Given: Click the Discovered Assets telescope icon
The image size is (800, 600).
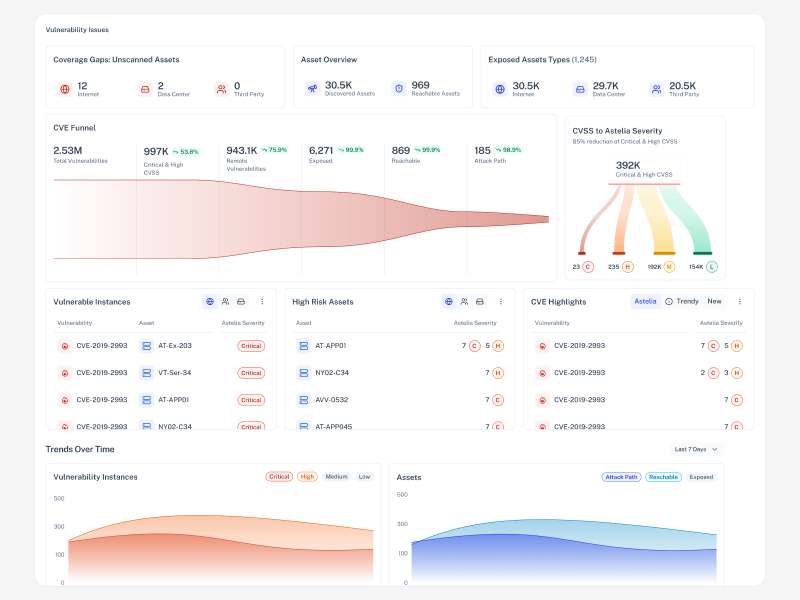Looking at the screenshot, I should click(312, 89).
